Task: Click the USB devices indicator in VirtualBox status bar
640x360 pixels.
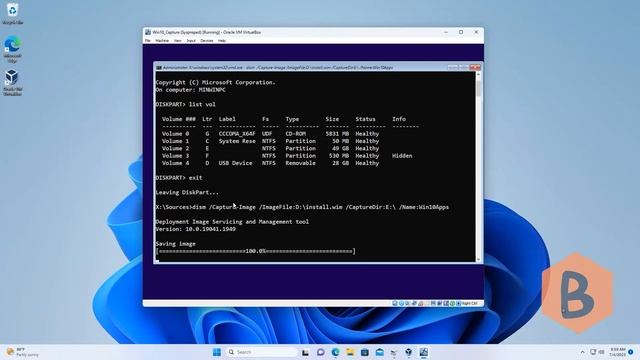Action: pyautogui.click(x=421, y=303)
